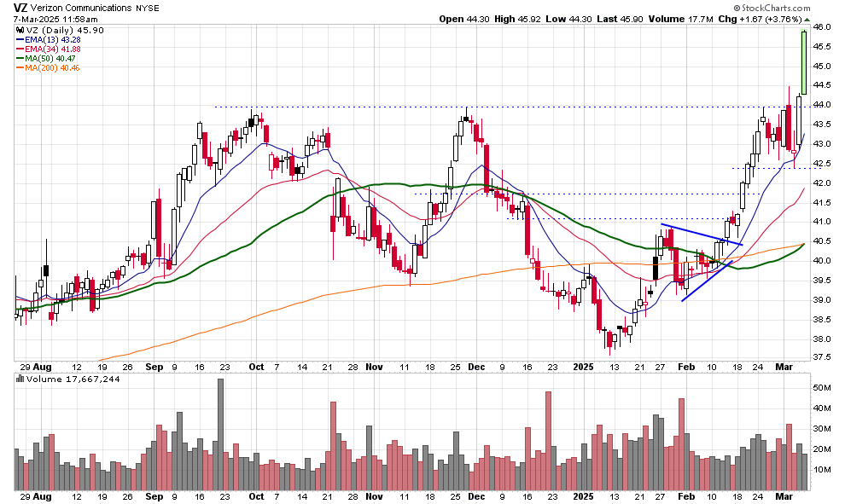
Task: Click the 38.0 price axis label
Action: [822, 339]
